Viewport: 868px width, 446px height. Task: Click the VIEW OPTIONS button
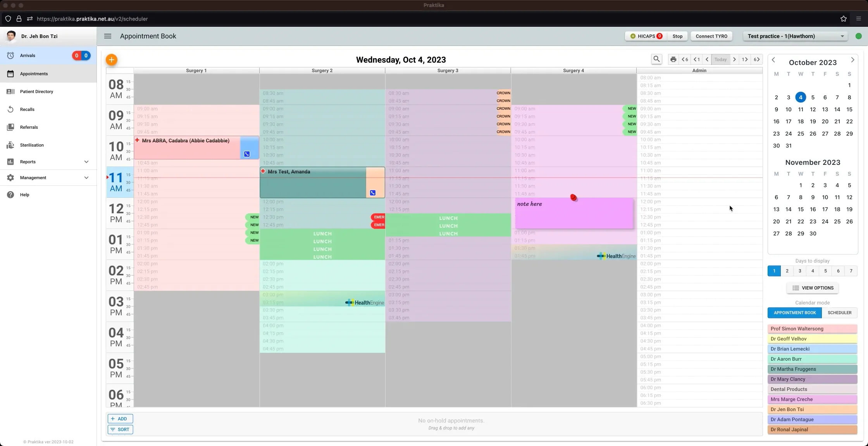point(813,288)
